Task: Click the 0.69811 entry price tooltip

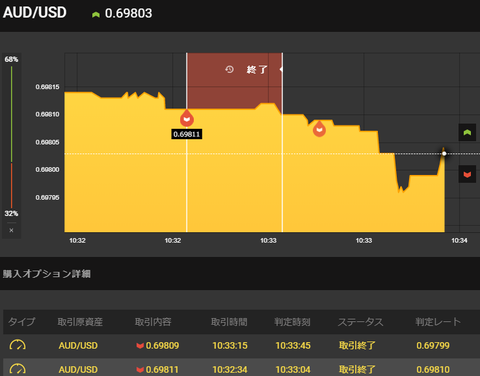Action: pos(187,134)
